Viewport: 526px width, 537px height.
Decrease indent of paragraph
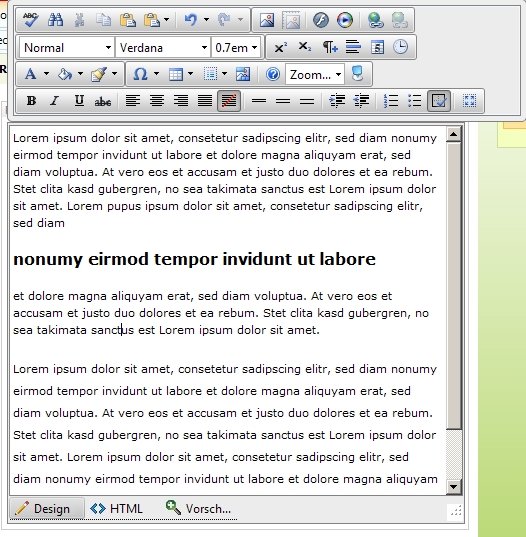click(x=361, y=101)
